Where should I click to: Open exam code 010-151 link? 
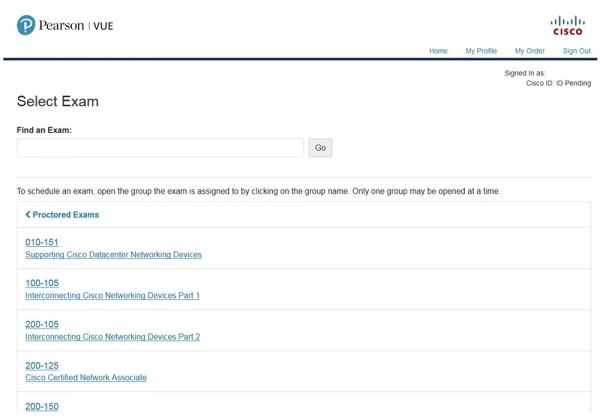(42, 242)
